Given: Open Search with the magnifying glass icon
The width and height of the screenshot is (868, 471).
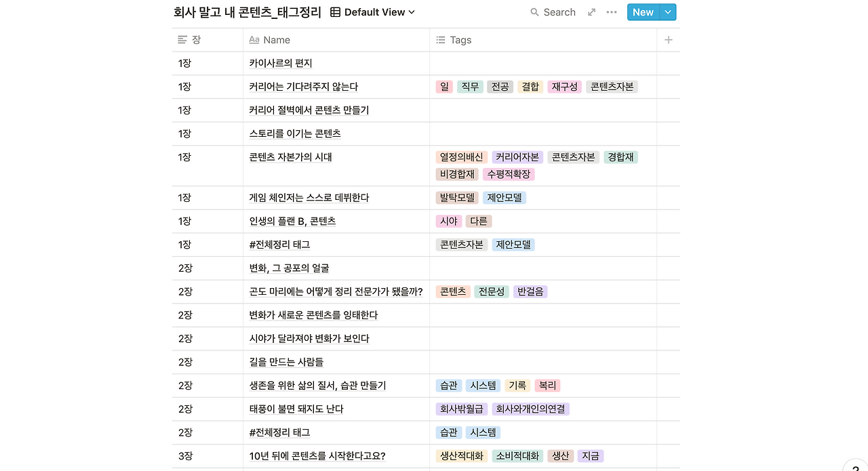Looking at the screenshot, I should [533, 12].
